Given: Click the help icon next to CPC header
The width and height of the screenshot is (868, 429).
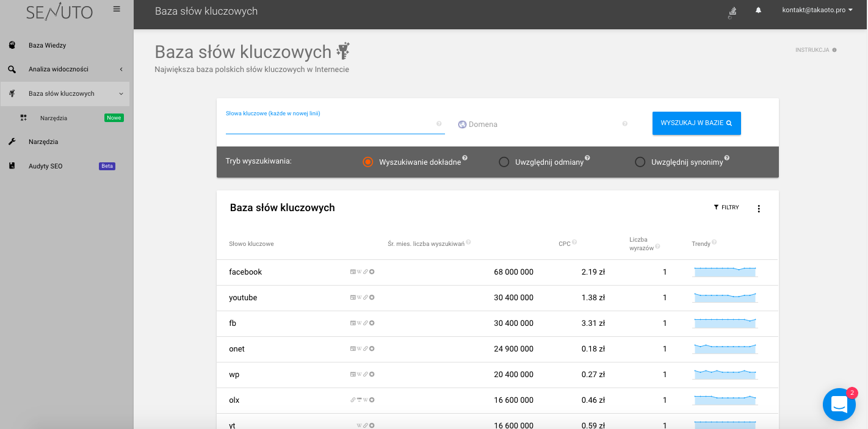Looking at the screenshot, I should click(x=574, y=242).
